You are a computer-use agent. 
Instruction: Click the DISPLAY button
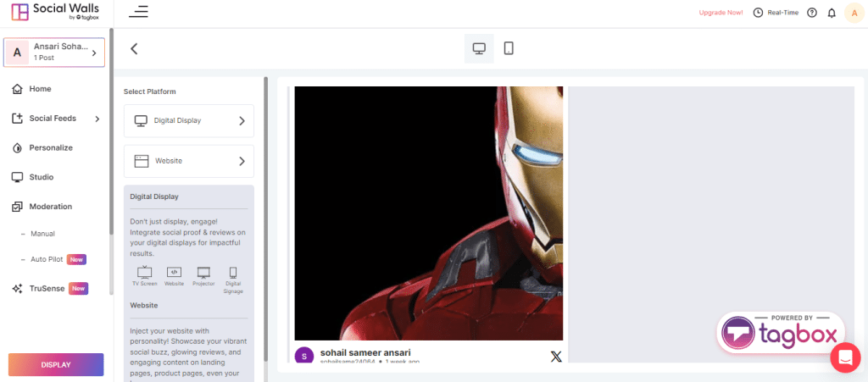(x=56, y=365)
